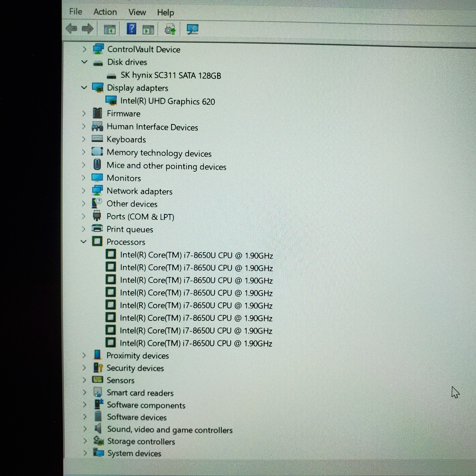Open the View menu
This screenshot has height=476, width=476.
137,12
